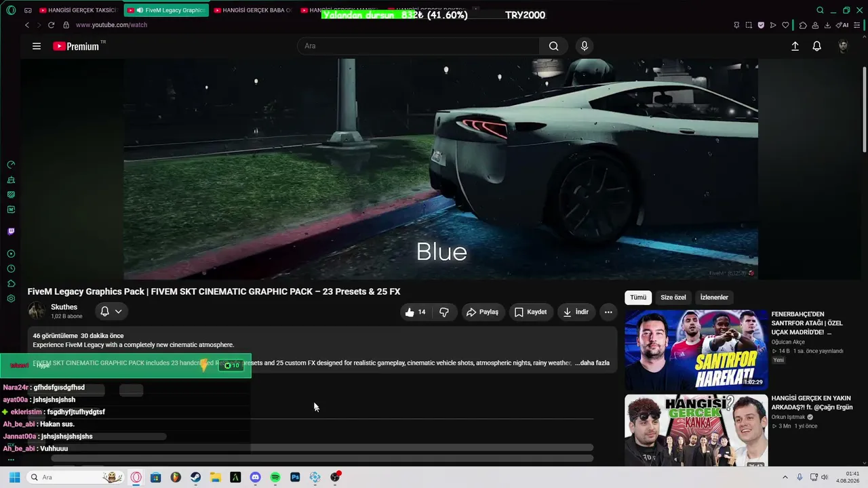868x488 pixels.
Task: Click the Windows taskbar search box
Action: [x=76, y=477]
